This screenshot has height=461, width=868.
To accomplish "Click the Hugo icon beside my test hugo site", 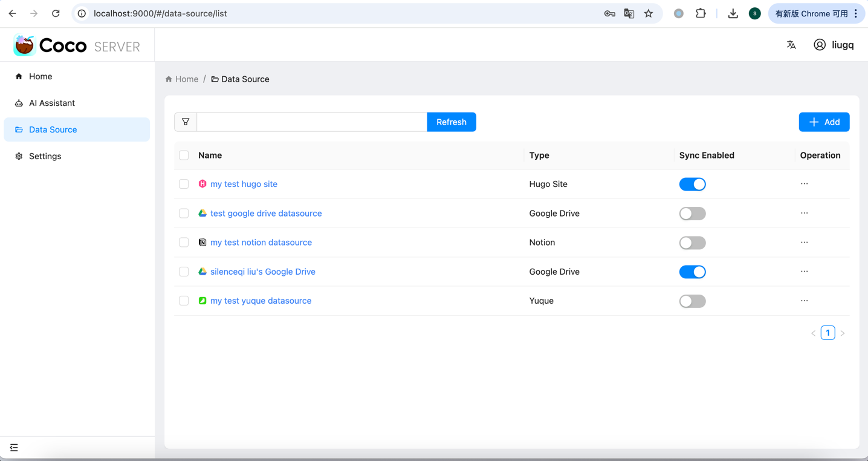I will [x=202, y=184].
